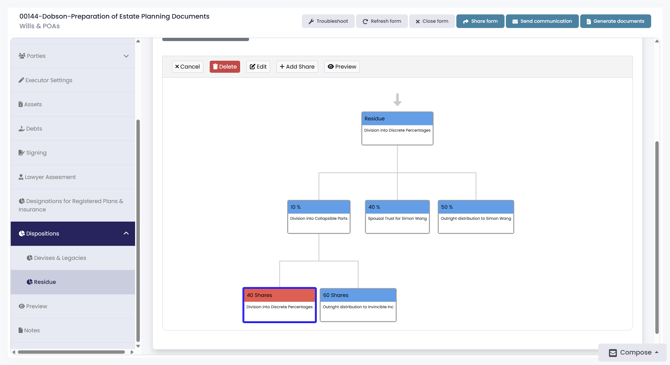Click the Designations pie chart icon
The width and height of the screenshot is (670, 365).
tap(21, 201)
